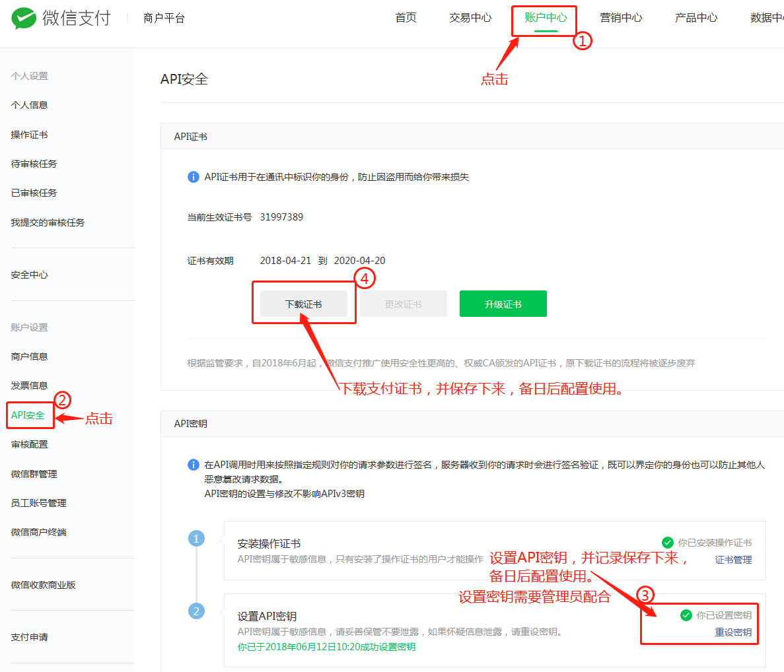Click the API安全 page heading

(184, 79)
